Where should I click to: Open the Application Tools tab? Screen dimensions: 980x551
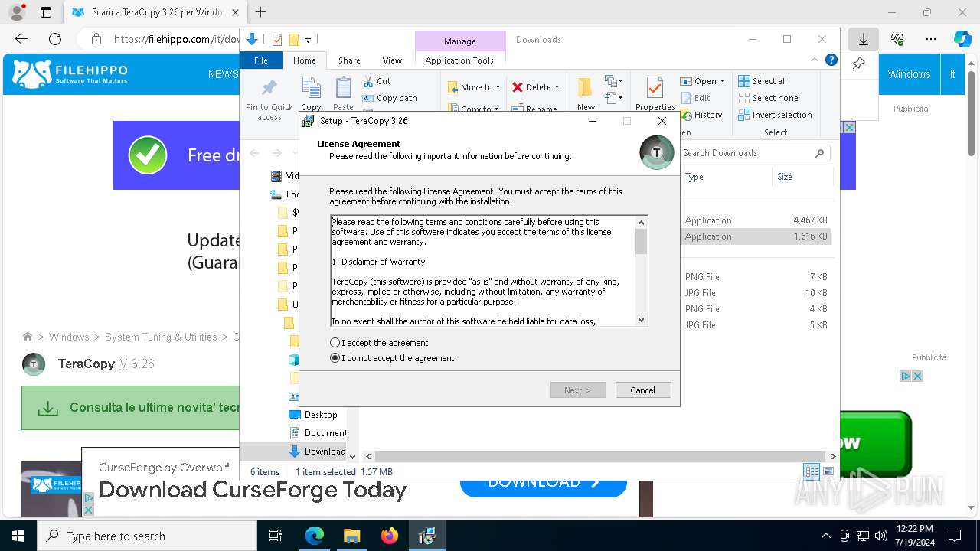click(459, 60)
